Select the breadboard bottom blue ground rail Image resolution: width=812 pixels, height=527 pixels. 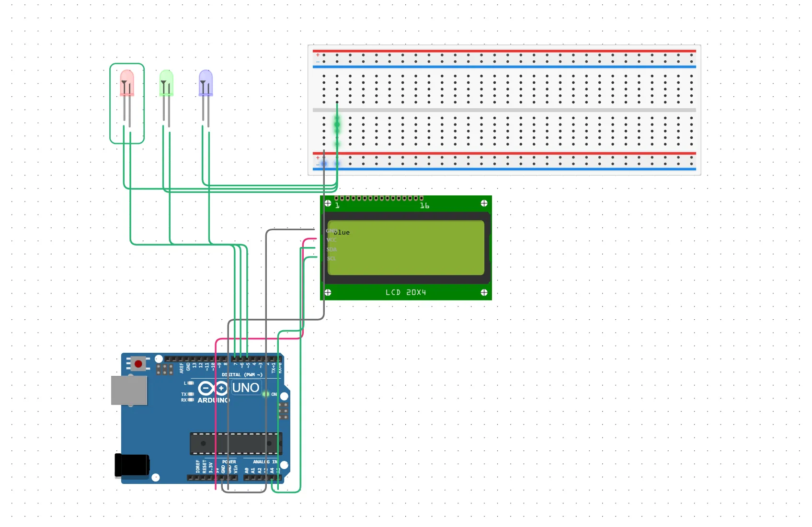(x=504, y=169)
